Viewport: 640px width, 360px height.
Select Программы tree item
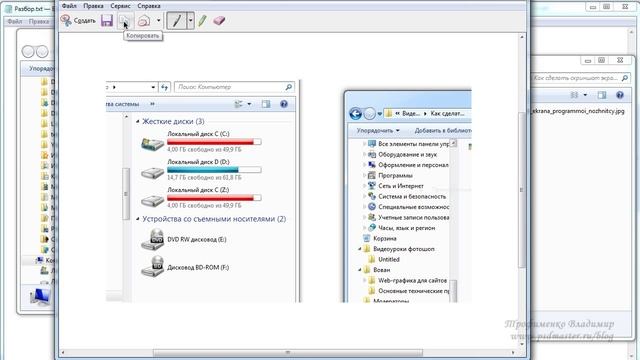(395, 176)
